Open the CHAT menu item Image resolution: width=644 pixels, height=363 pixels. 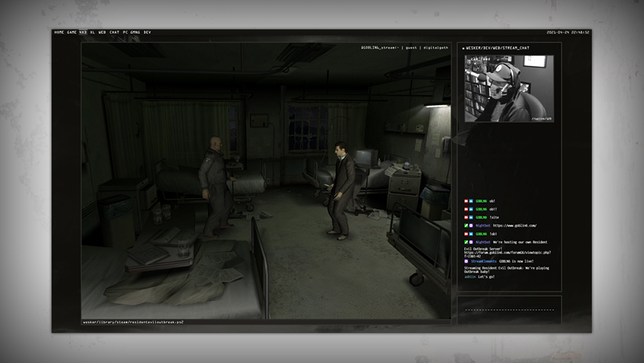[x=114, y=32]
